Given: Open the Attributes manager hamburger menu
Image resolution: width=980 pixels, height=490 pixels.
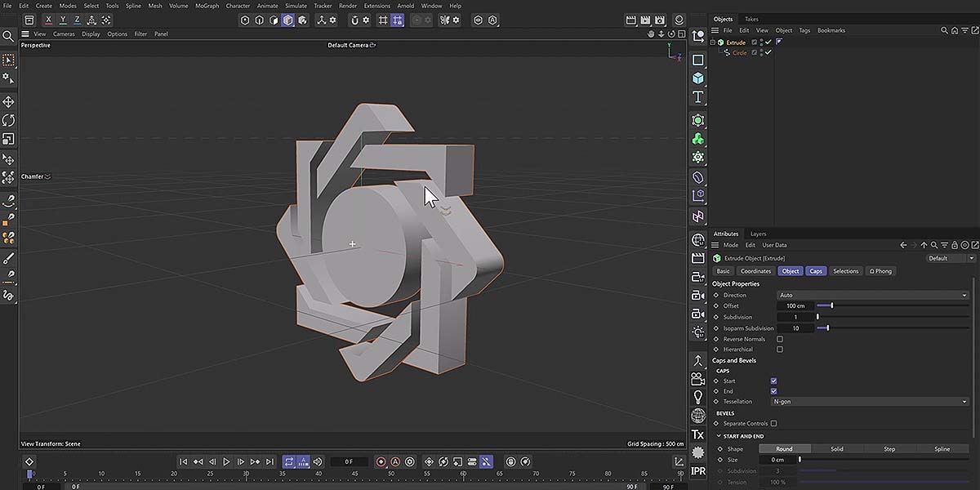Looking at the screenshot, I should (715, 245).
